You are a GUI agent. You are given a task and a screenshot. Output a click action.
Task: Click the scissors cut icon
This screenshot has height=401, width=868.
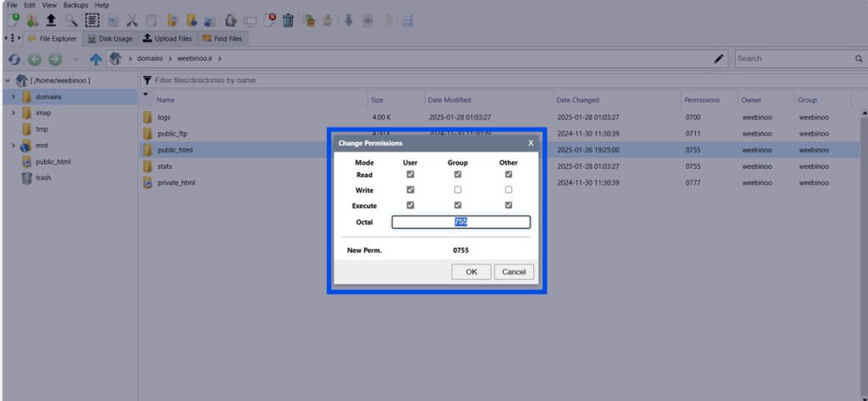(x=132, y=19)
